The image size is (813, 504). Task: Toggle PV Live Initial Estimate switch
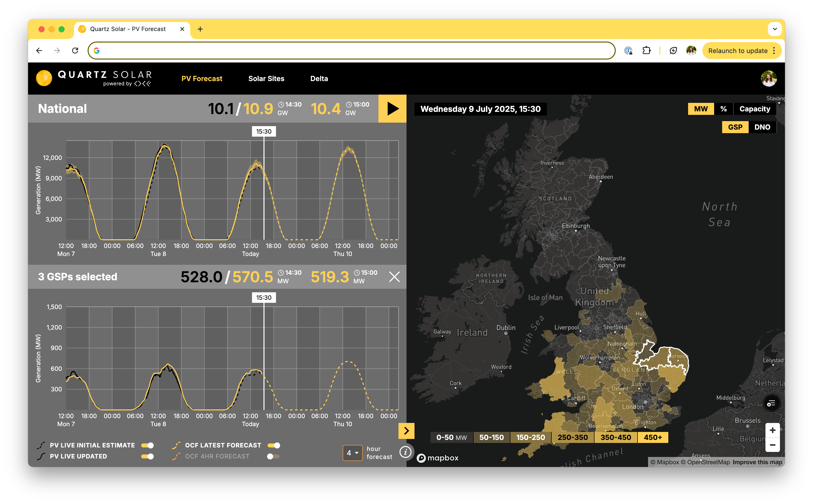point(147,445)
